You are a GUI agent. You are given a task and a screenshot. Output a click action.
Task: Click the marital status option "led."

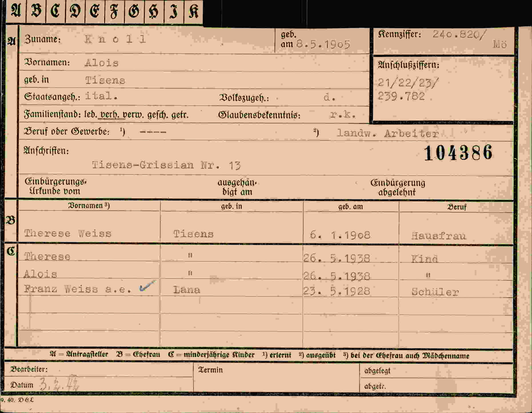(x=91, y=114)
